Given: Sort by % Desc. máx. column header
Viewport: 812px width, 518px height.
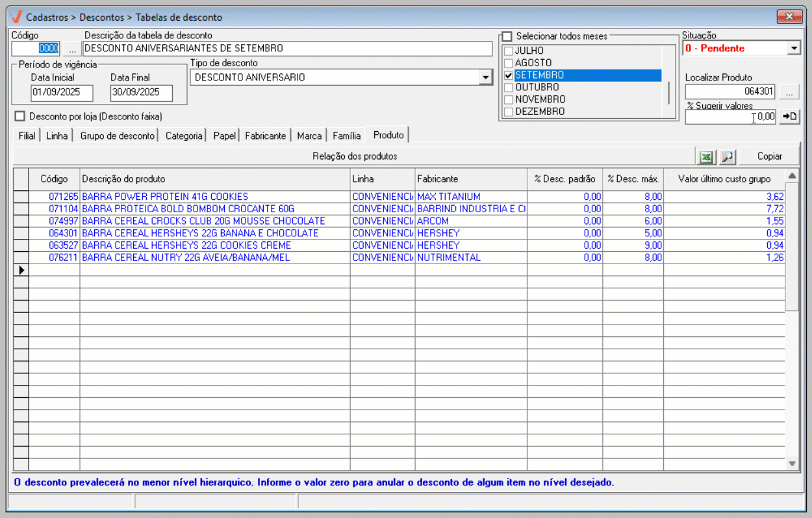Looking at the screenshot, I should coord(633,179).
